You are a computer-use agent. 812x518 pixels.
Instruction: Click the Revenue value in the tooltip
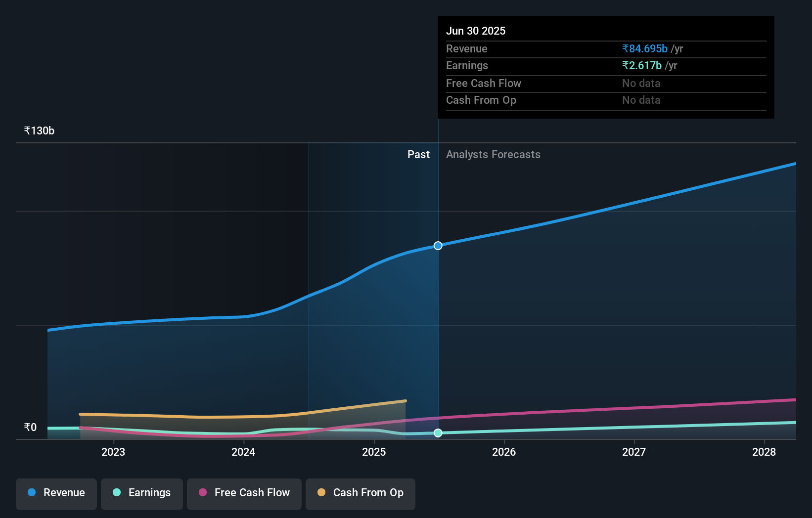(x=644, y=48)
